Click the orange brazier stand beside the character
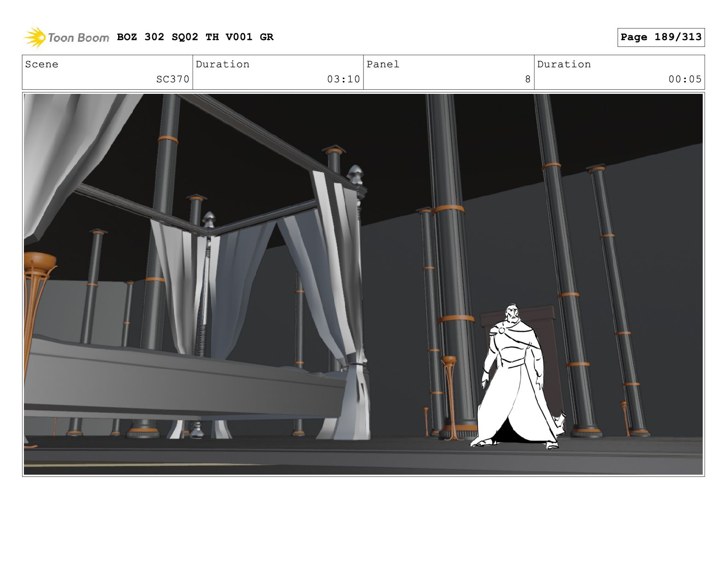Image resolution: width=728 pixels, height=563 pixels. [449, 396]
